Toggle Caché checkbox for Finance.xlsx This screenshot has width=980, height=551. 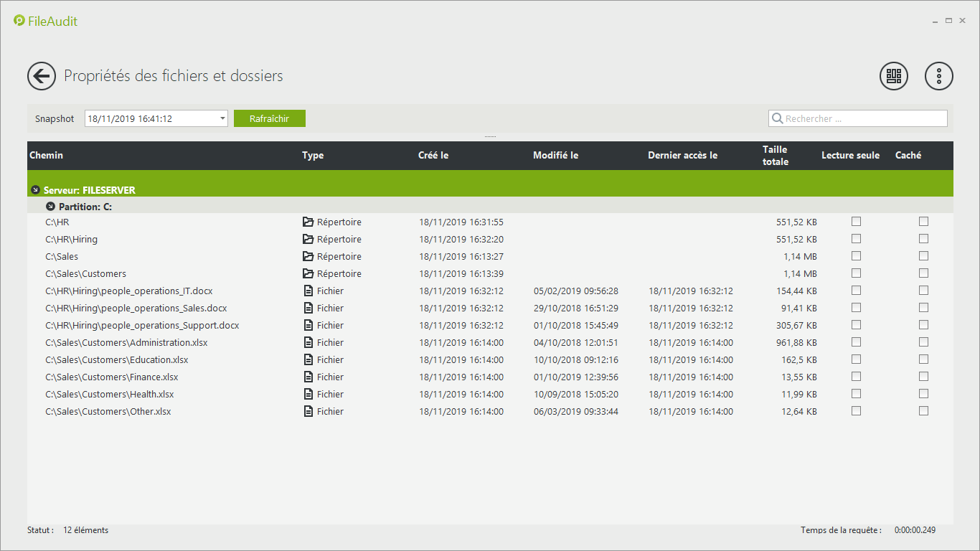click(923, 377)
